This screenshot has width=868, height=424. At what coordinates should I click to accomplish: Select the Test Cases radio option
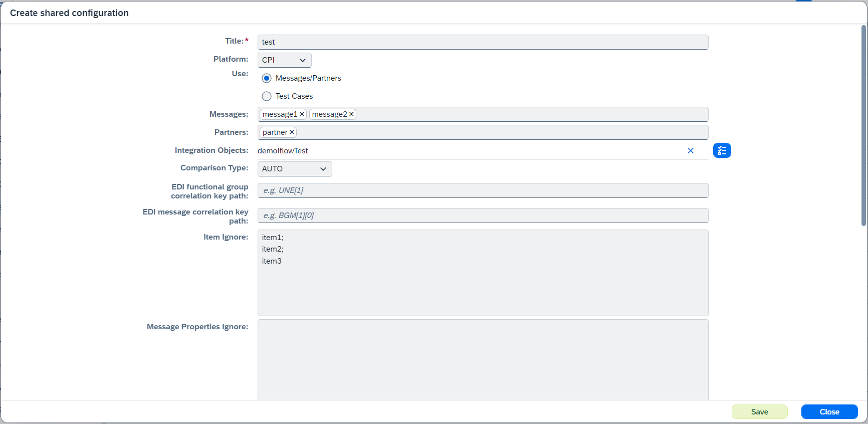267,96
